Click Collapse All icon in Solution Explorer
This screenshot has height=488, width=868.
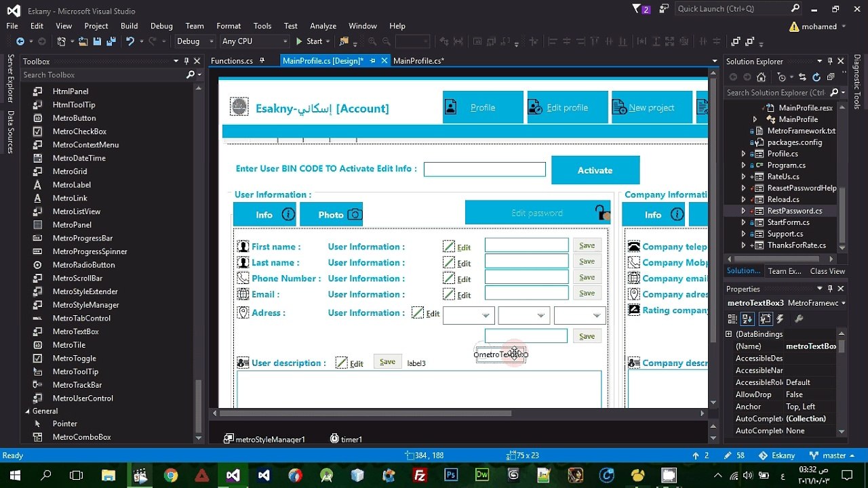(831, 77)
